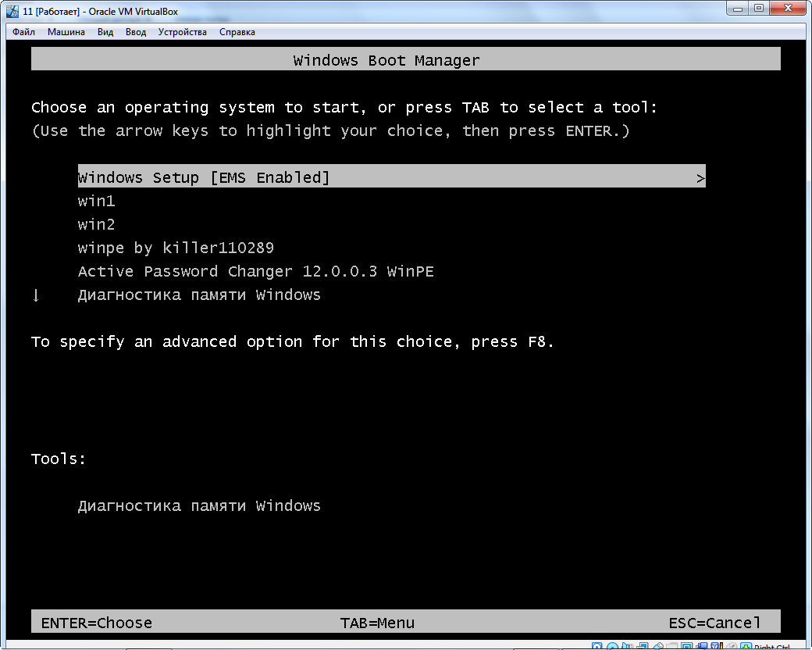Viewport: 812px width, 650px height.
Task: Click the hard disk activity status icon
Action: (597, 647)
